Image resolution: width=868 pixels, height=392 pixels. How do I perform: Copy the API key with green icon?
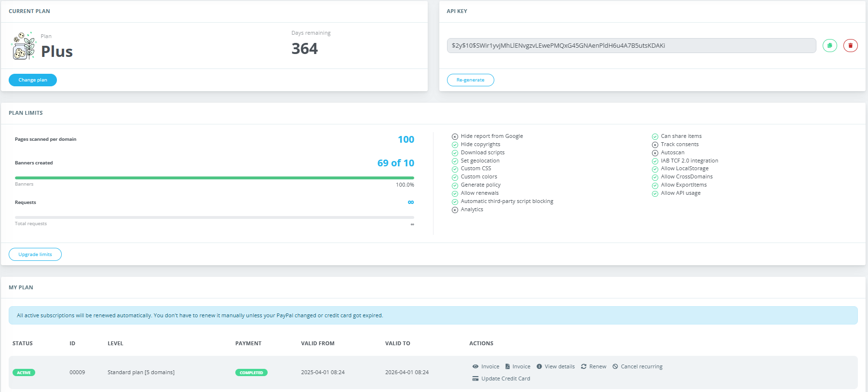click(829, 46)
